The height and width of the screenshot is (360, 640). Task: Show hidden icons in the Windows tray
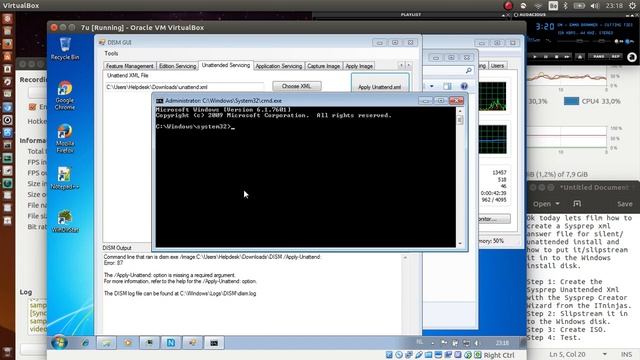(x=432, y=343)
